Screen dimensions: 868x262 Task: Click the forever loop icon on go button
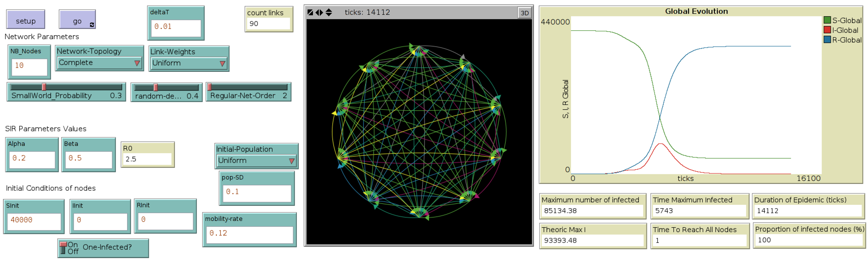click(92, 25)
